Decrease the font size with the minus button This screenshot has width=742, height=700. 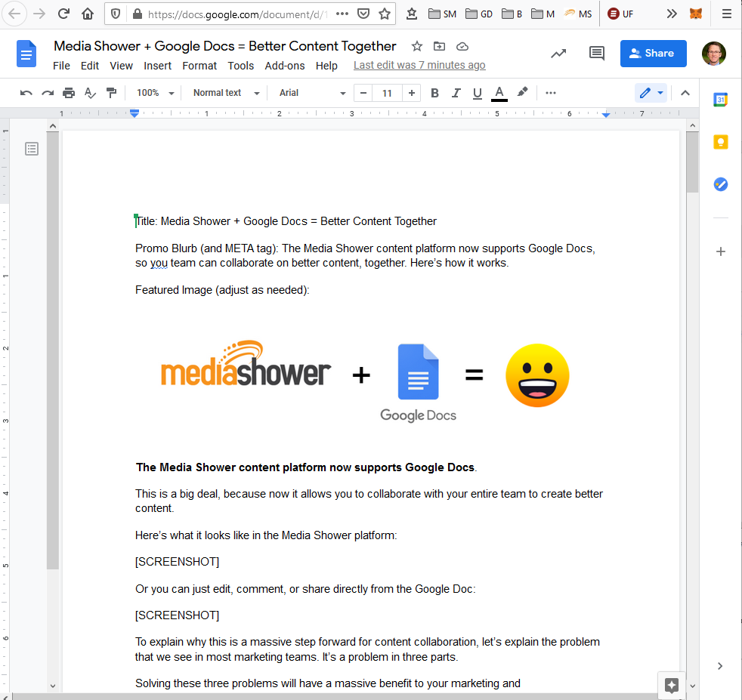(x=363, y=93)
